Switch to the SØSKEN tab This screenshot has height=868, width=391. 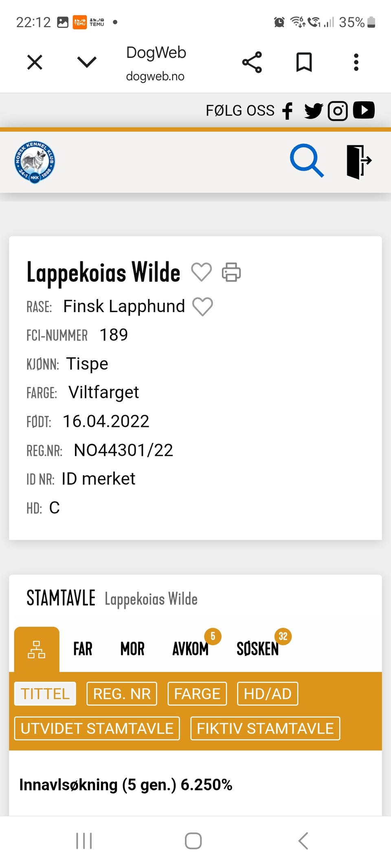click(258, 649)
